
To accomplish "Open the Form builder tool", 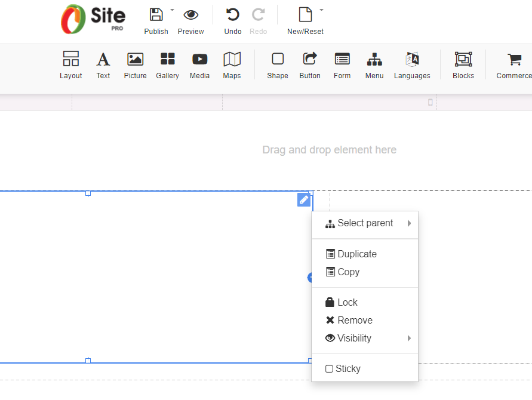I will 342,64.
